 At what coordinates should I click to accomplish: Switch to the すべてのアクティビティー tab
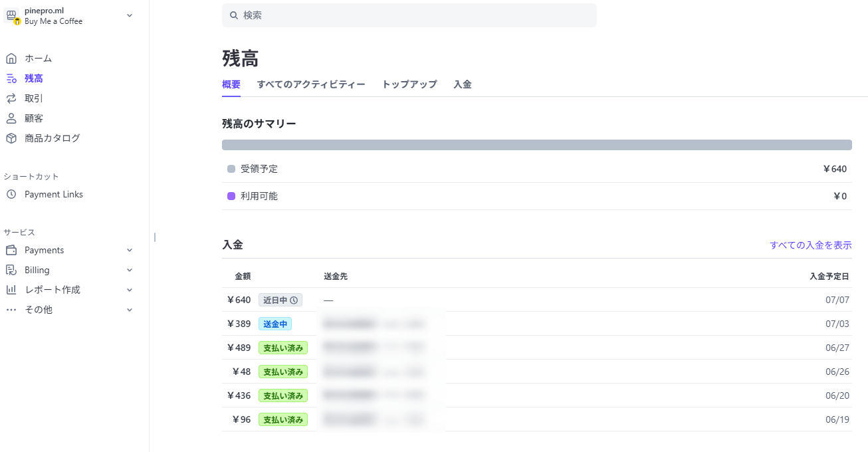point(311,84)
